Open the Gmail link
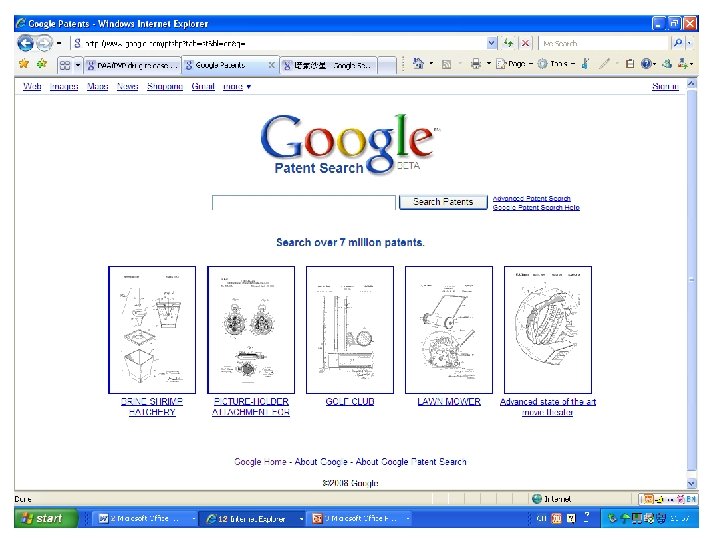This screenshot has width=720, height=540. pyautogui.click(x=203, y=86)
